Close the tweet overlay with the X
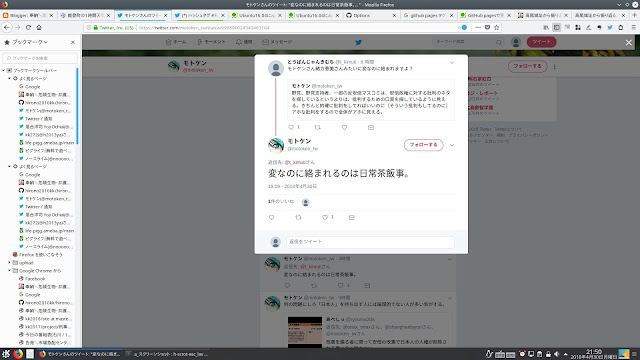Image resolution: width=640 pixels, height=360 pixels. tap(629, 42)
